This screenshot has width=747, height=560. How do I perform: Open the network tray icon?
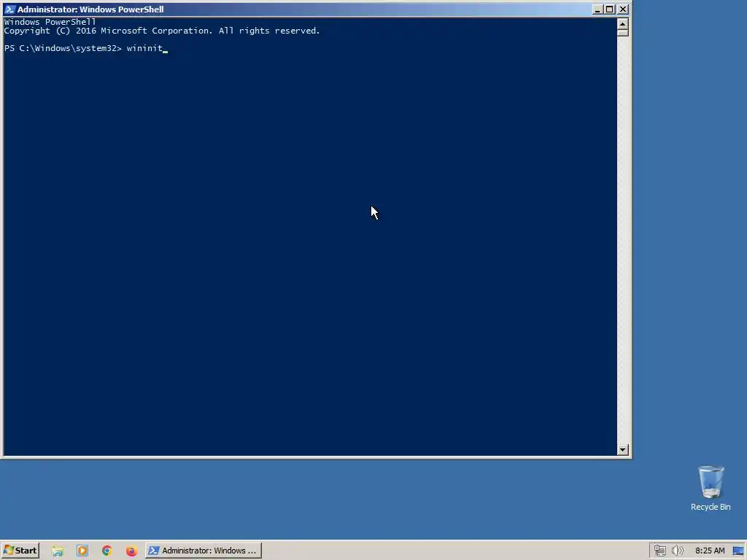click(x=659, y=551)
